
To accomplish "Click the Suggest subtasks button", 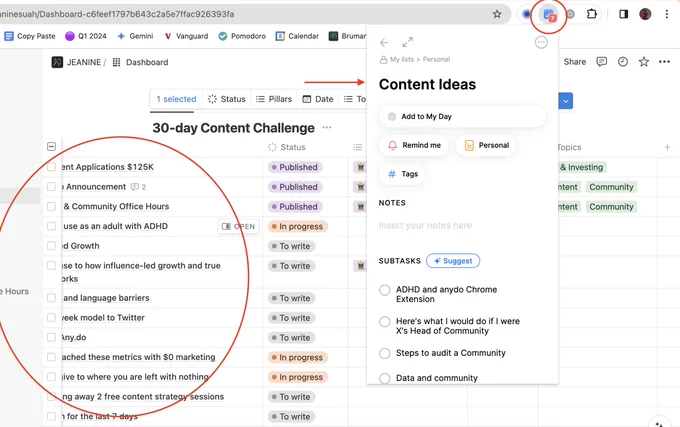I will tap(453, 261).
